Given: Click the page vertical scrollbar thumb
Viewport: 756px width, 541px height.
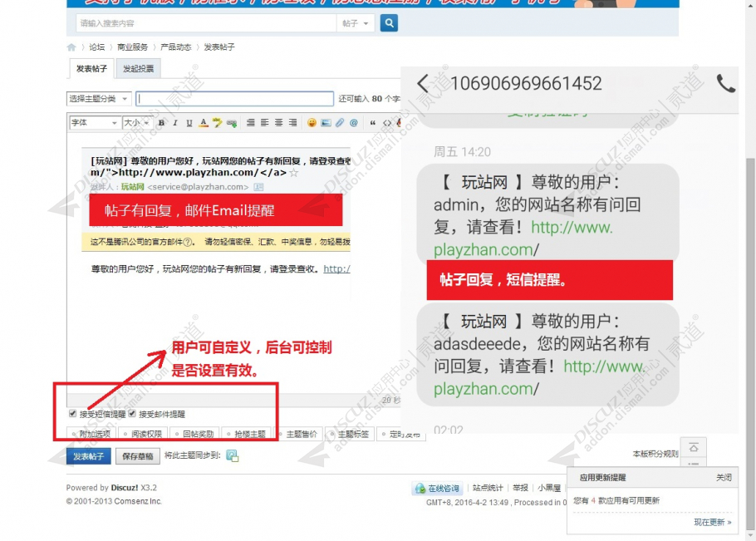Looking at the screenshot, I should [x=750, y=342].
